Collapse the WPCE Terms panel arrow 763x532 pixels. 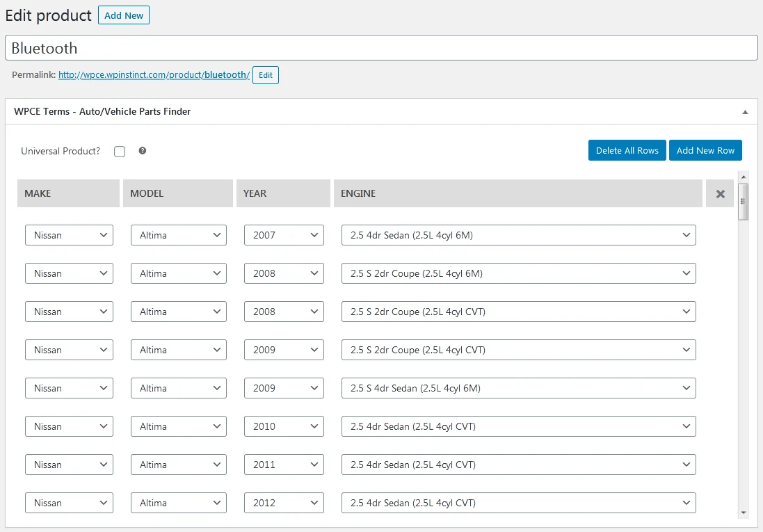pyautogui.click(x=745, y=112)
